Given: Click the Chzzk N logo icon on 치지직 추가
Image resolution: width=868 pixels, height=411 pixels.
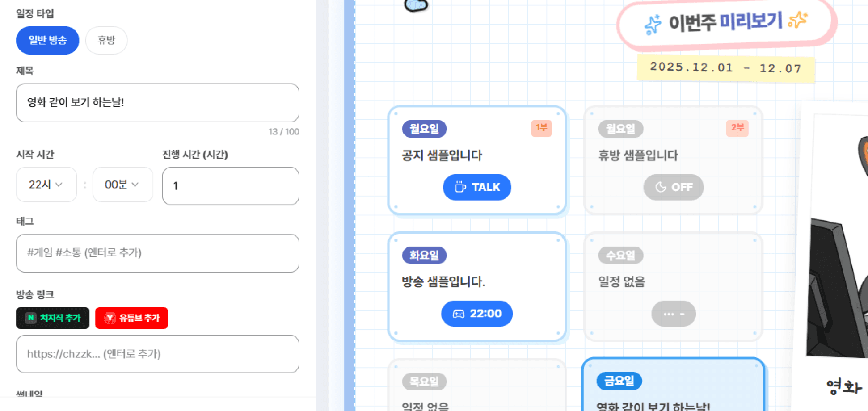Looking at the screenshot, I should pos(30,318).
